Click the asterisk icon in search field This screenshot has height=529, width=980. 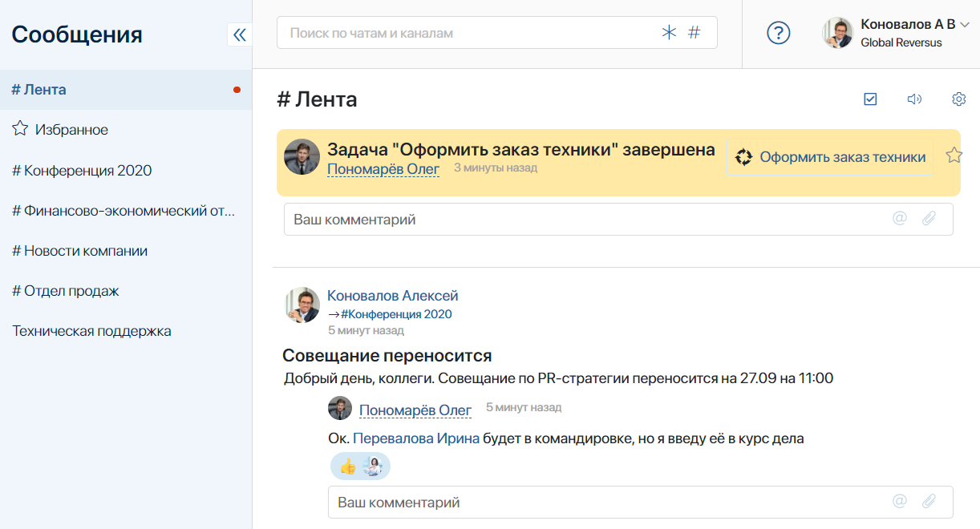pos(669,33)
